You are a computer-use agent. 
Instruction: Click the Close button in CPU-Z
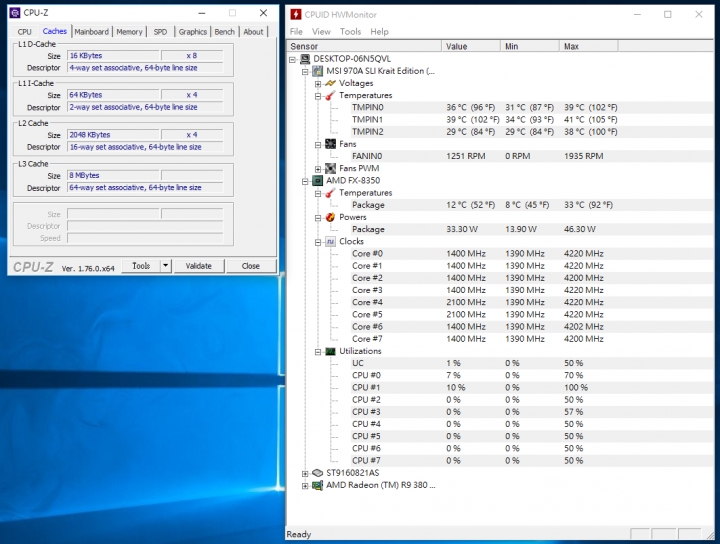point(251,266)
